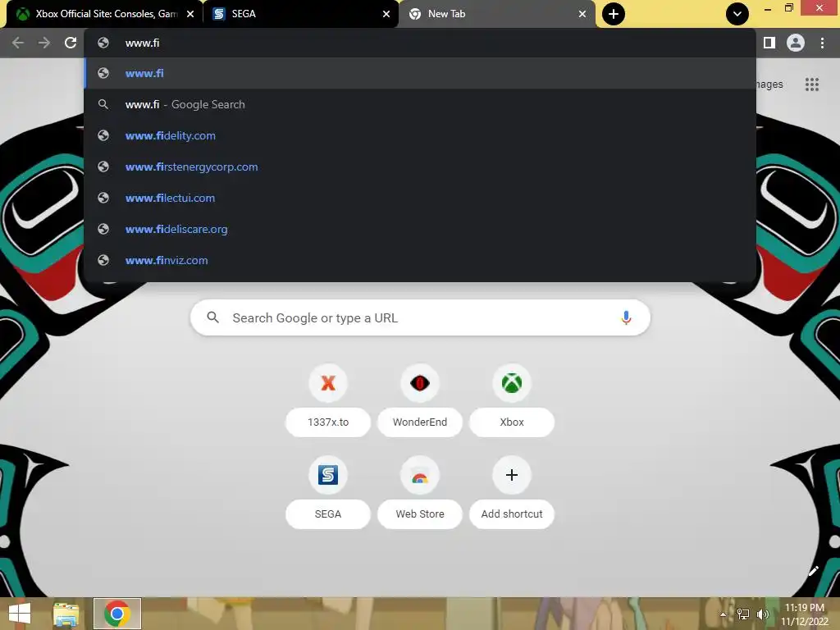The image size is (840, 630).
Task: Minimize the Chrome window
Action: [768, 8]
